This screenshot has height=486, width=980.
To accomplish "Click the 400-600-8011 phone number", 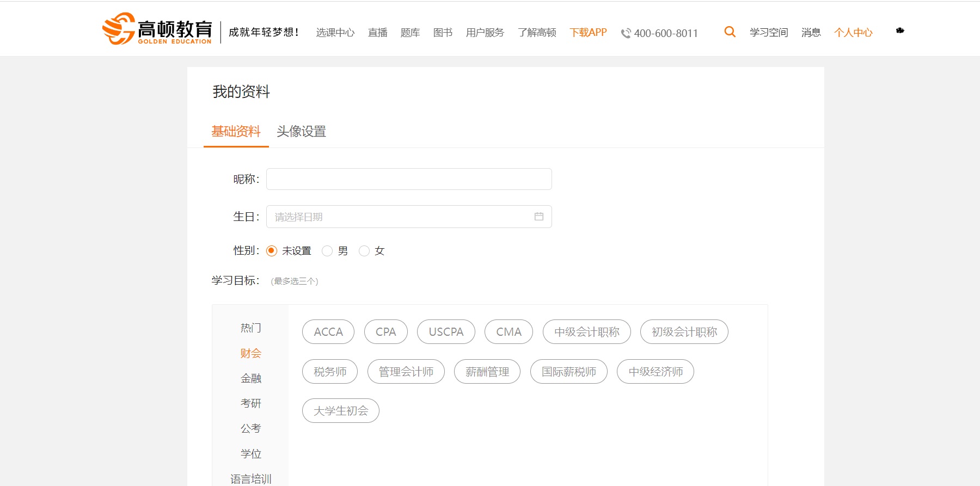I will click(x=666, y=33).
